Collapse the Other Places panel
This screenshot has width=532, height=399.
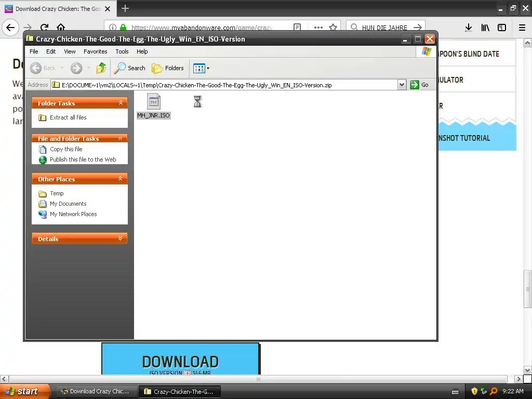tap(120, 179)
